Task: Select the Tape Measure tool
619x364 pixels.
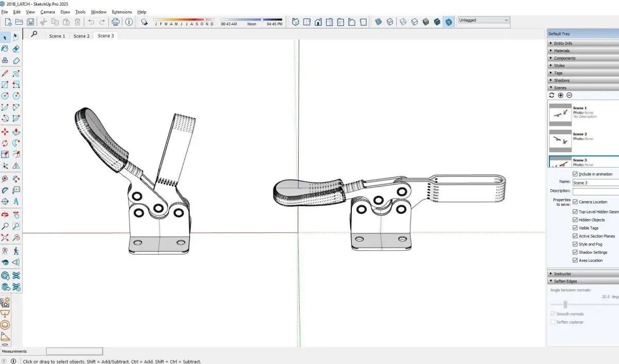Action: click(5, 179)
